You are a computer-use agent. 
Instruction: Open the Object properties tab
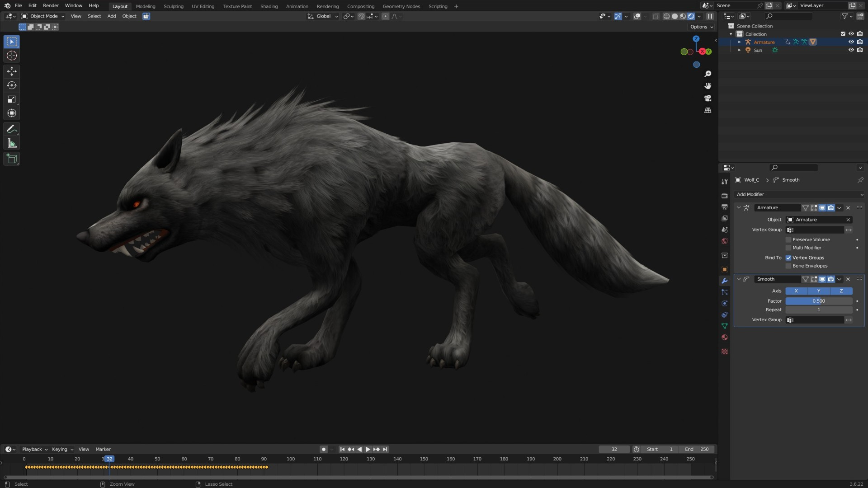click(725, 270)
